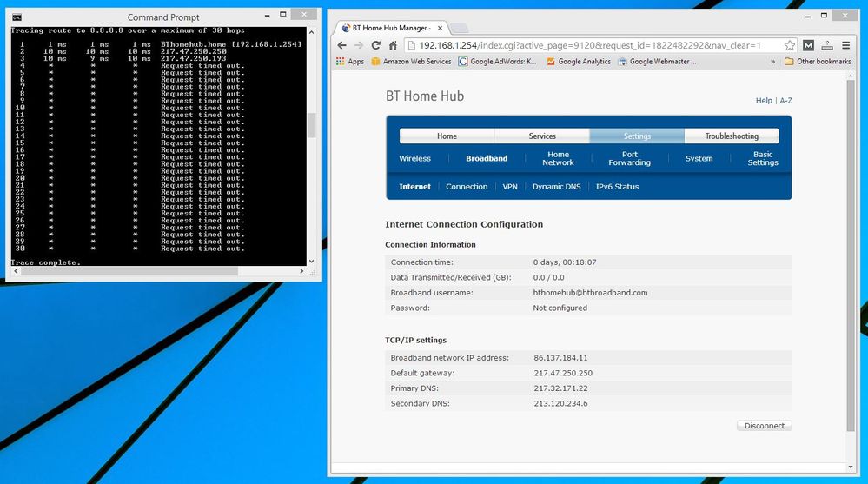Open the Chrome hamburger menu

pos(846,45)
